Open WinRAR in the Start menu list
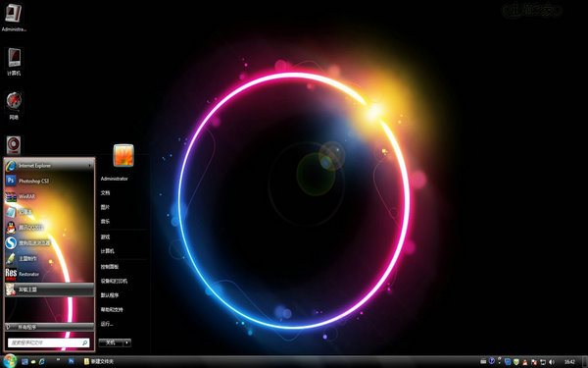 point(49,196)
